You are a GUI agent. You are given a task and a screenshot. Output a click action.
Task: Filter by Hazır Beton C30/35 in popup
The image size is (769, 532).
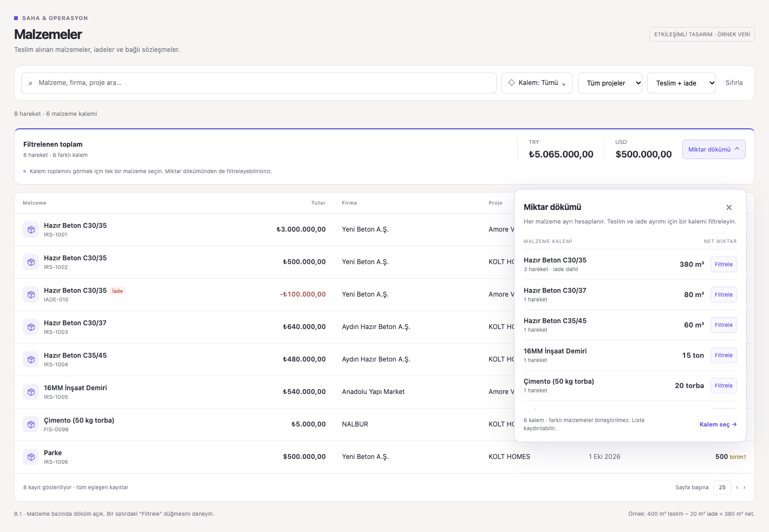pyautogui.click(x=724, y=265)
